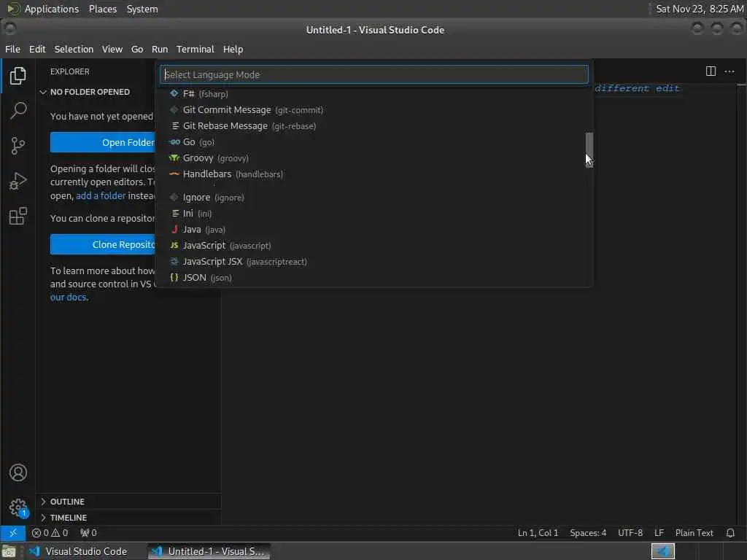The height and width of the screenshot is (560, 747).
Task: Select Git Rebase Message language mode
Action: coord(374,126)
